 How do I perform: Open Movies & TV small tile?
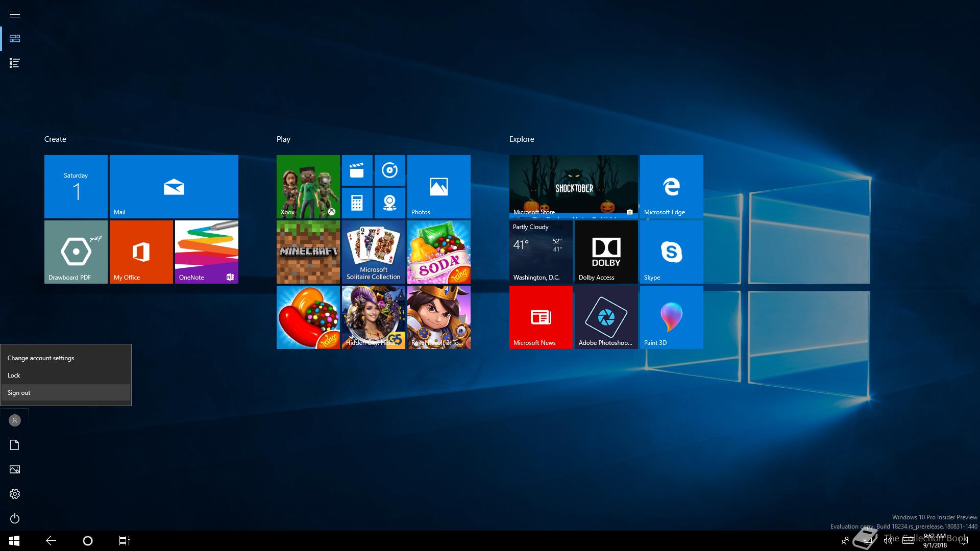click(x=357, y=170)
